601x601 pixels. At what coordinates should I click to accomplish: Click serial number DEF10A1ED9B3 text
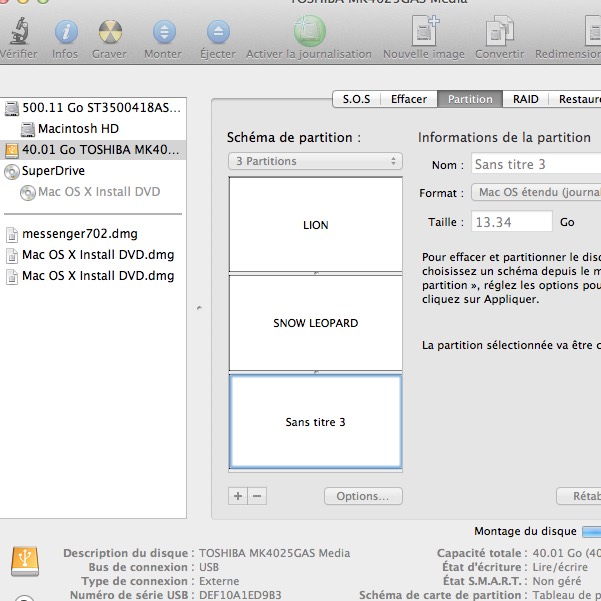240,595
